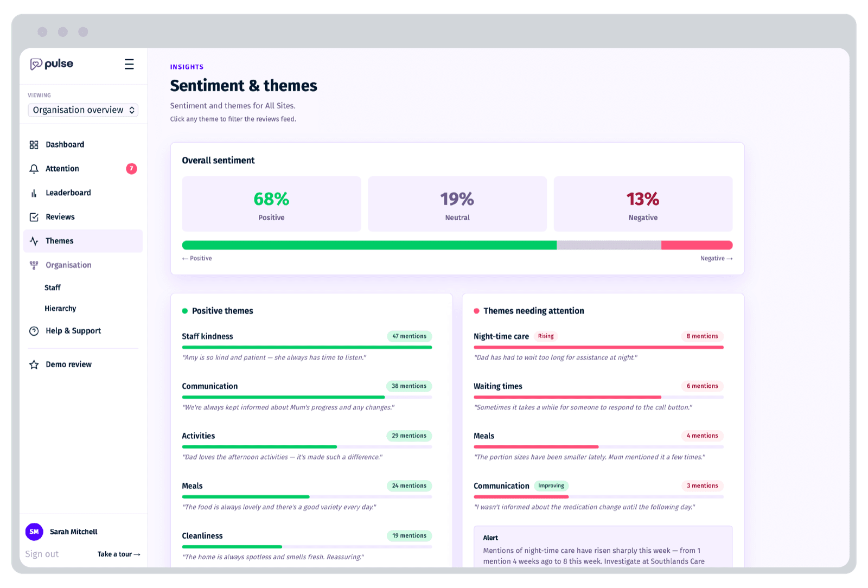Image resolution: width=868 pixels, height=588 pixels.
Task: Click the Take a tour link
Action: [119, 554]
